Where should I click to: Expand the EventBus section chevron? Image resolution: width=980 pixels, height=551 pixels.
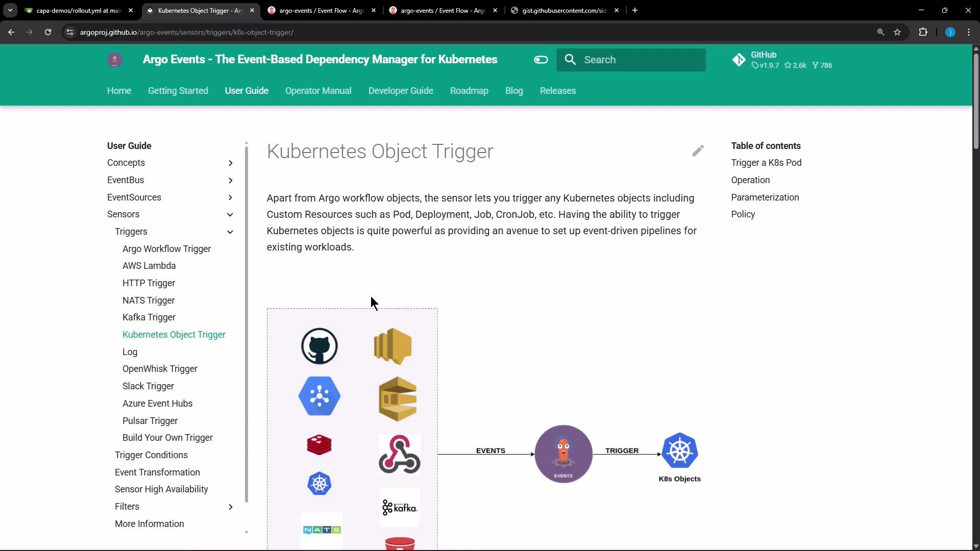coord(230,181)
